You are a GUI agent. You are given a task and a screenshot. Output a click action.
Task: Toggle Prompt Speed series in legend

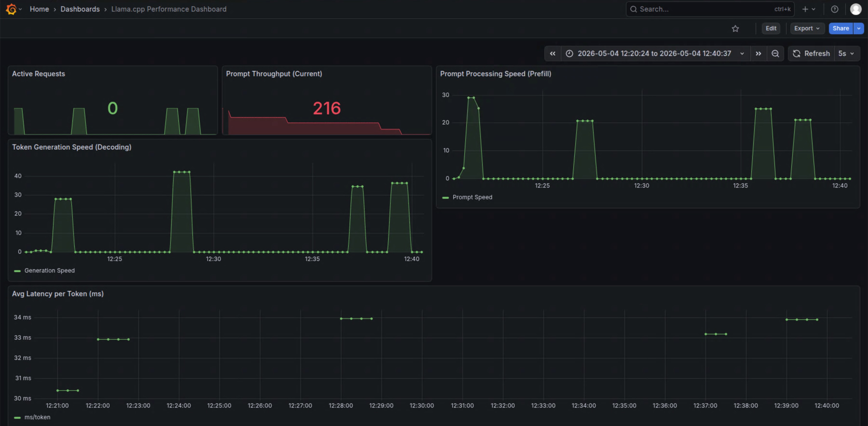472,197
